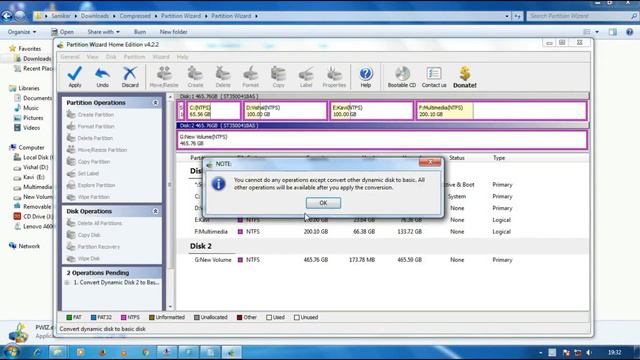Select Network in Explorer sidebar
Viewport: 640px width, 360px height.
click(24, 246)
